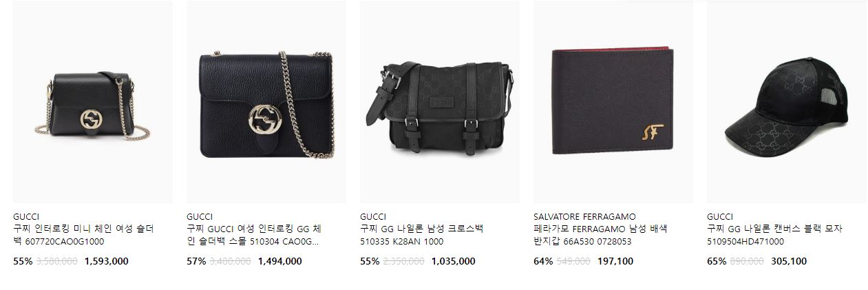
Task: Select the GUCCI brand label above the mini bag
Action: (26, 216)
